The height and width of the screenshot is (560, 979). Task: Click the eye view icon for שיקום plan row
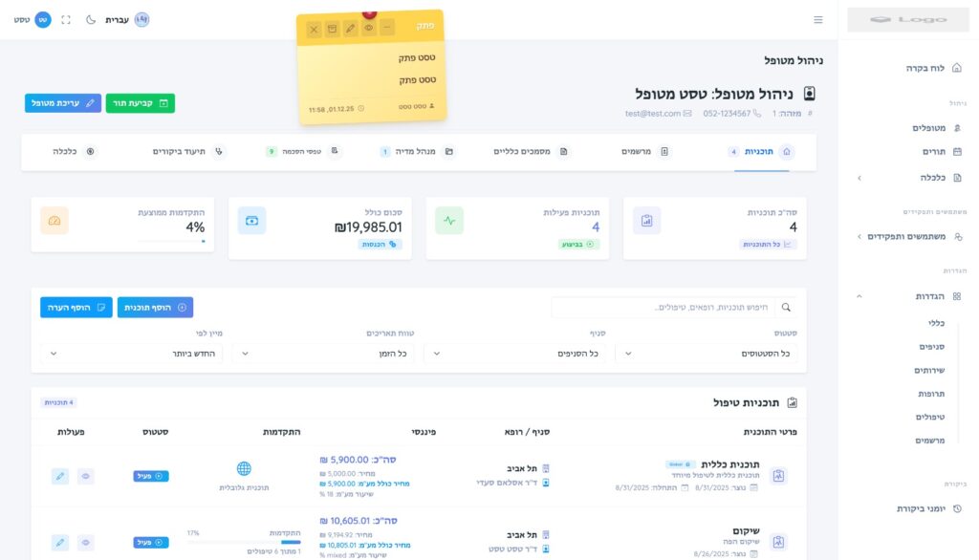[86, 542]
